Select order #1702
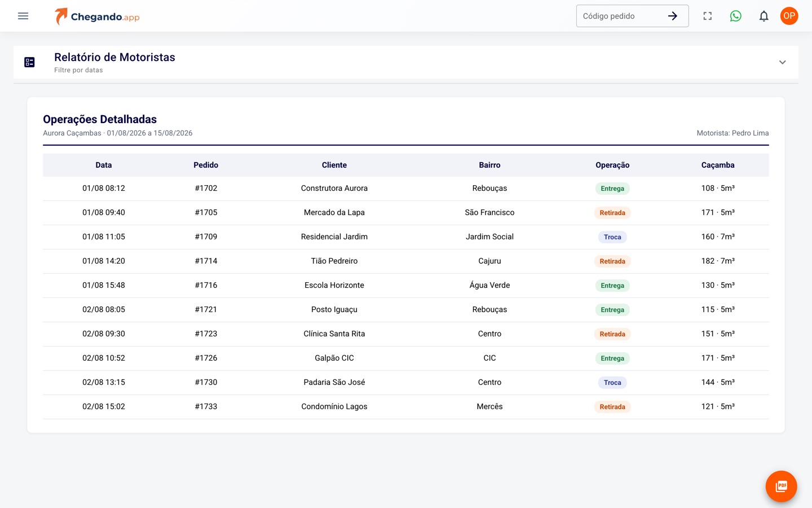This screenshot has height=508, width=812. tap(206, 188)
